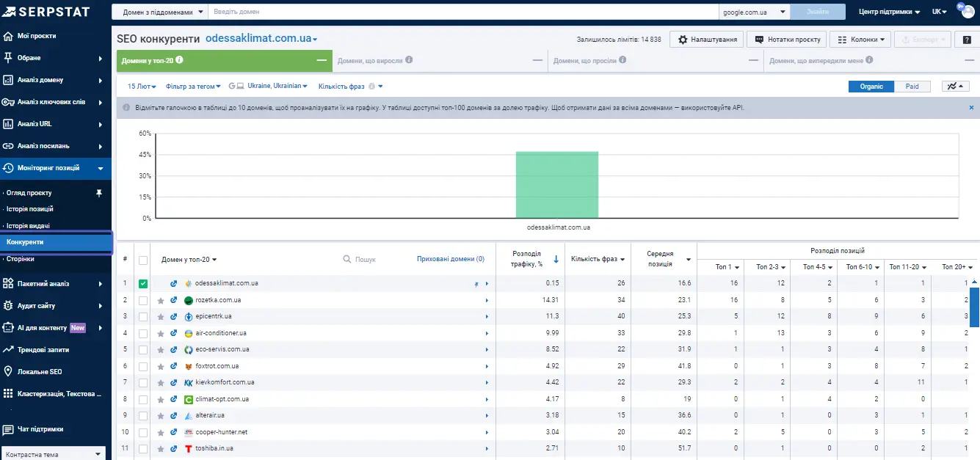980x460 pixels.
Task: Open Фільтр за тегом dropdown
Action: [194, 87]
